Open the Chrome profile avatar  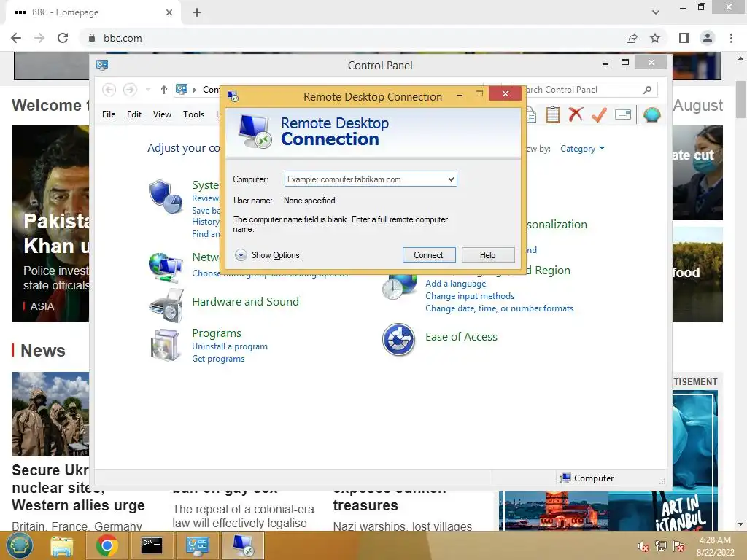click(708, 38)
